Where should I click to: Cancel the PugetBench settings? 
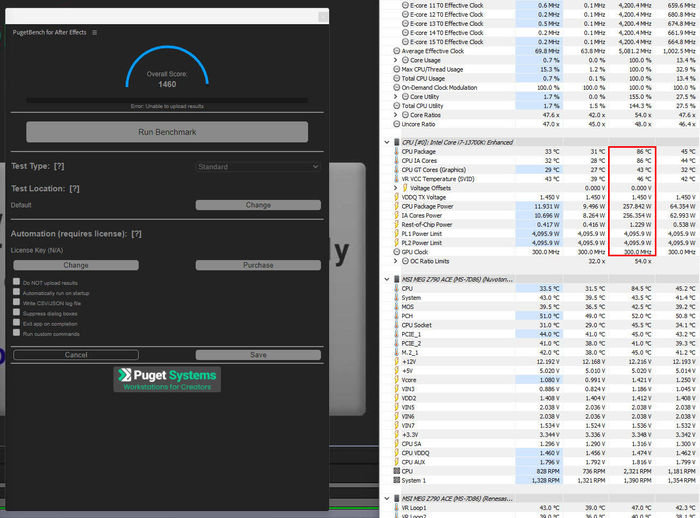pos(76,355)
